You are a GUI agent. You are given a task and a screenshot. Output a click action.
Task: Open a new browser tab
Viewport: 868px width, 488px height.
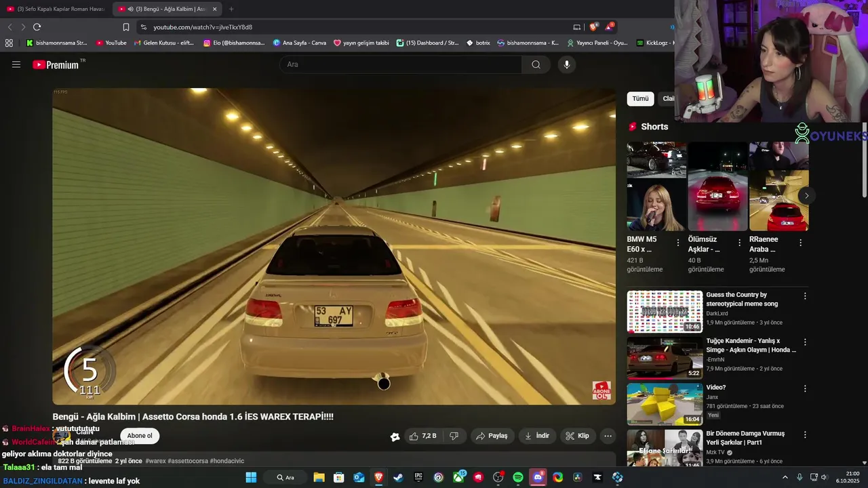(231, 9)
